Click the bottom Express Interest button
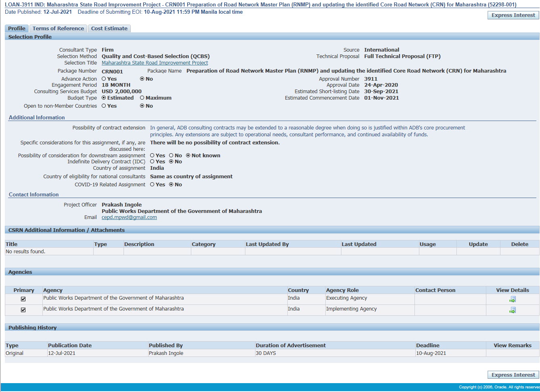Viewport: 540px width, 392px height. (x=513, y=375)
